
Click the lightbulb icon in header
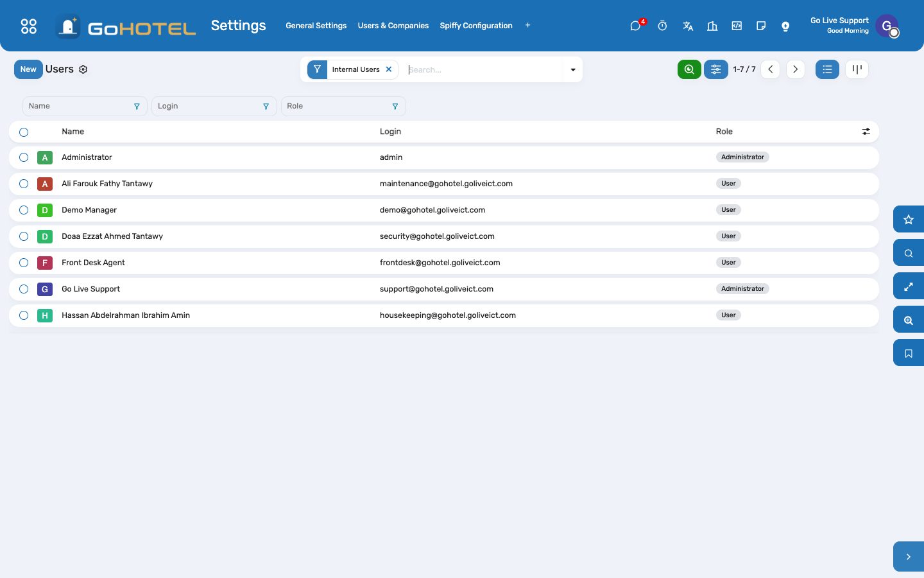coord(785,26)
